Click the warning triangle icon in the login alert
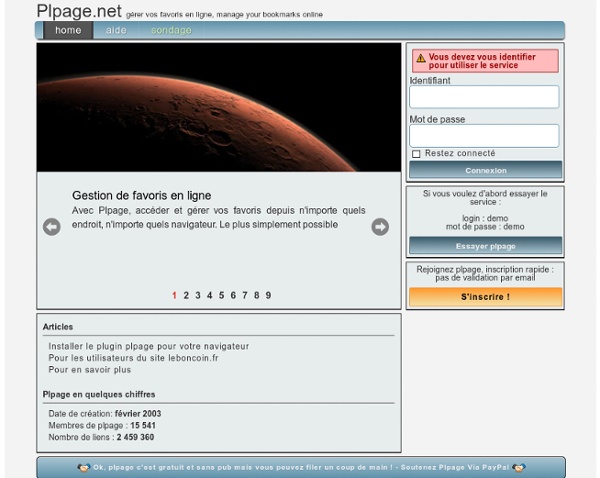 (x=421, y=58)
